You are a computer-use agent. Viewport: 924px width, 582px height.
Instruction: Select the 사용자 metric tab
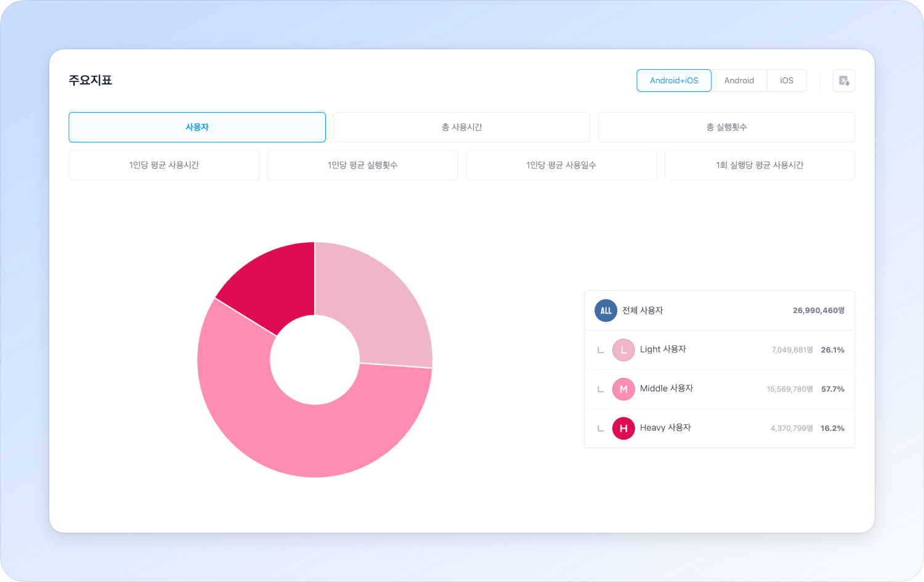pos(197,127)
